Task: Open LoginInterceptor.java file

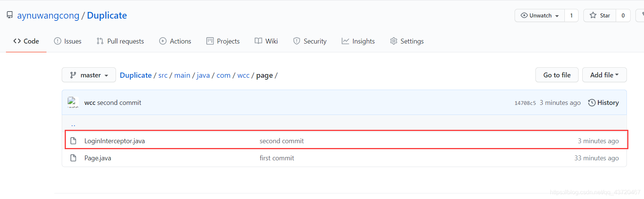Action: click(x=115, y=141)
